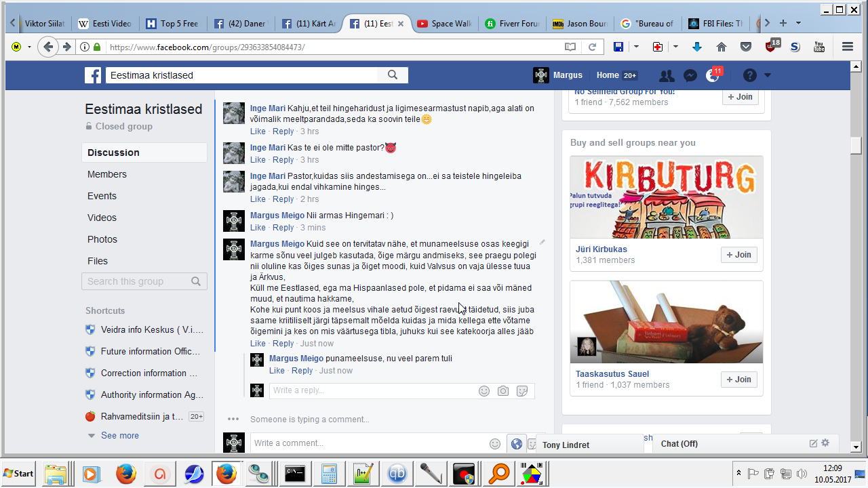This screenshot has width=868, height=488.
Task: Open the Messenger messages icon
Action: click(x=690, y=76)
